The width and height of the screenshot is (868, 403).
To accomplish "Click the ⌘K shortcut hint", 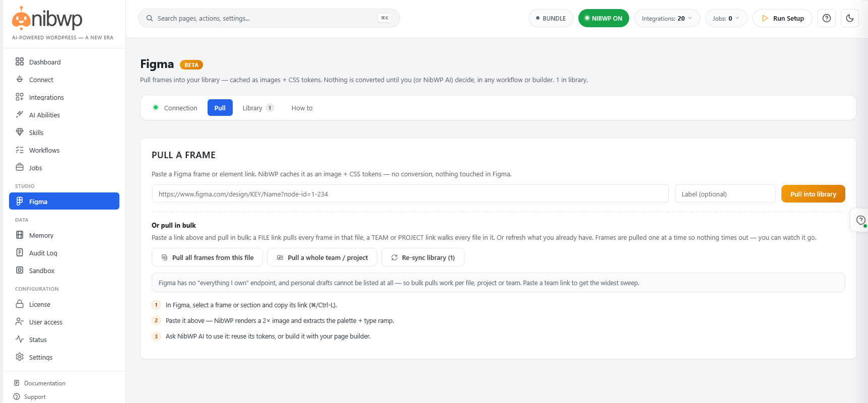I will coord(384,18).
